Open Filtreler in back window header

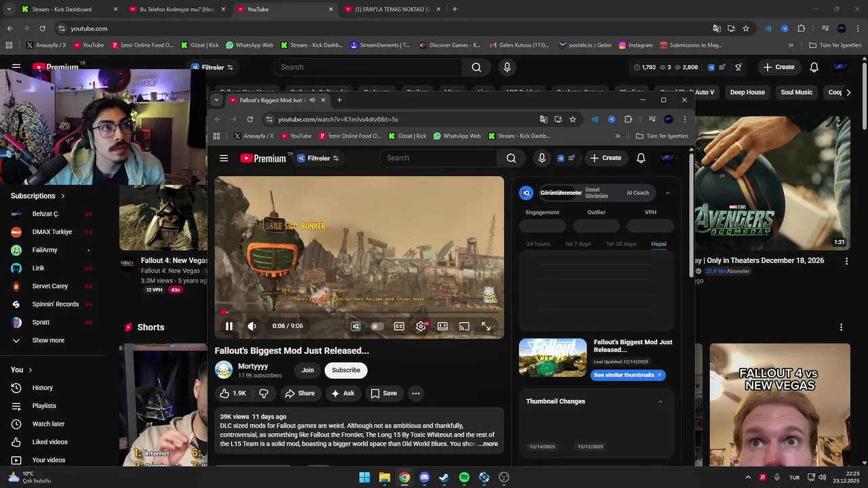[212, 67]
